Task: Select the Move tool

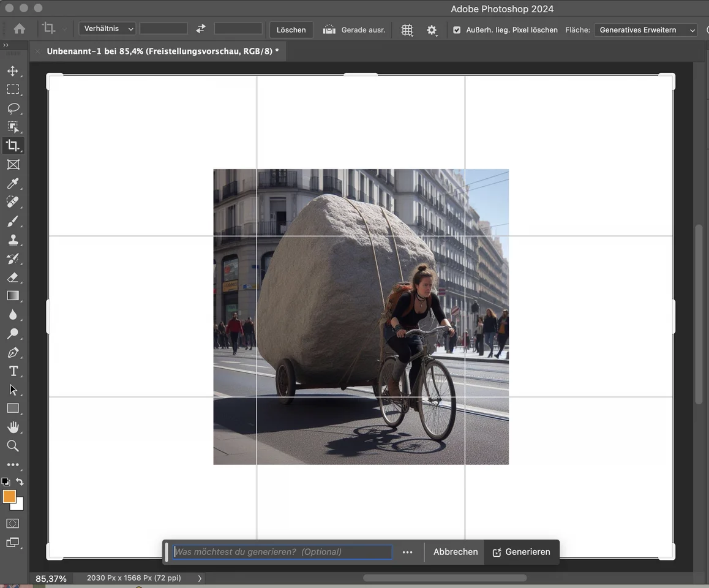Action: tap(13, 71)
